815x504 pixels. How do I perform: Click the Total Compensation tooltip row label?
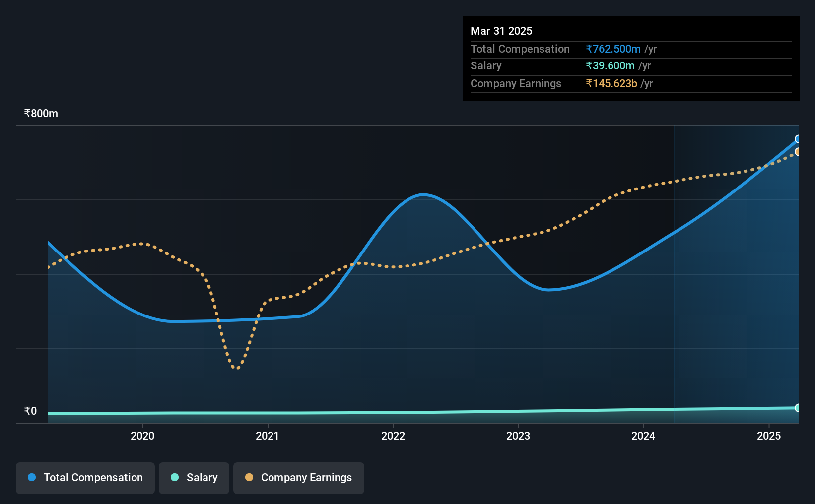click(x=520, y=49)
